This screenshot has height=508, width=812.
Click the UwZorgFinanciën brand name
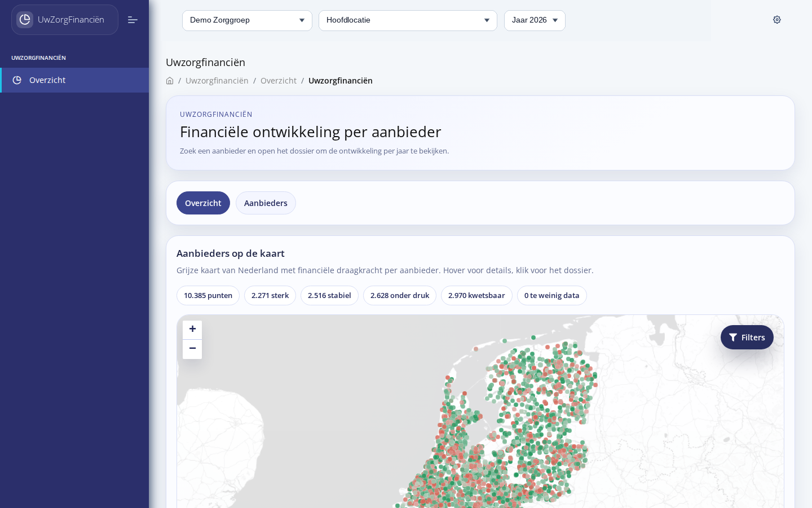pos(71,20)
